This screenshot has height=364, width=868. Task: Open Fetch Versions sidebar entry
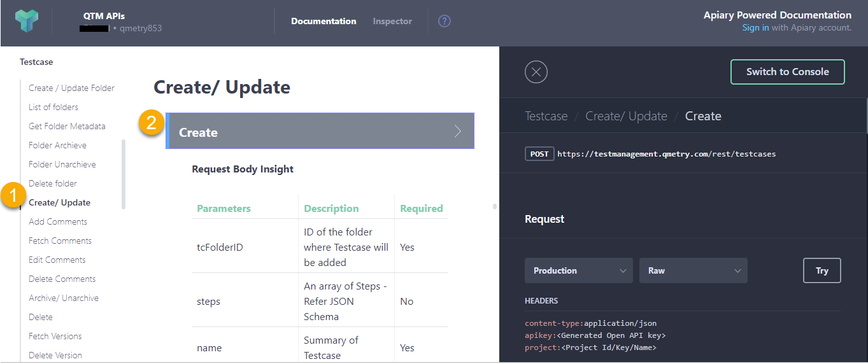click(x=55, y=336)
